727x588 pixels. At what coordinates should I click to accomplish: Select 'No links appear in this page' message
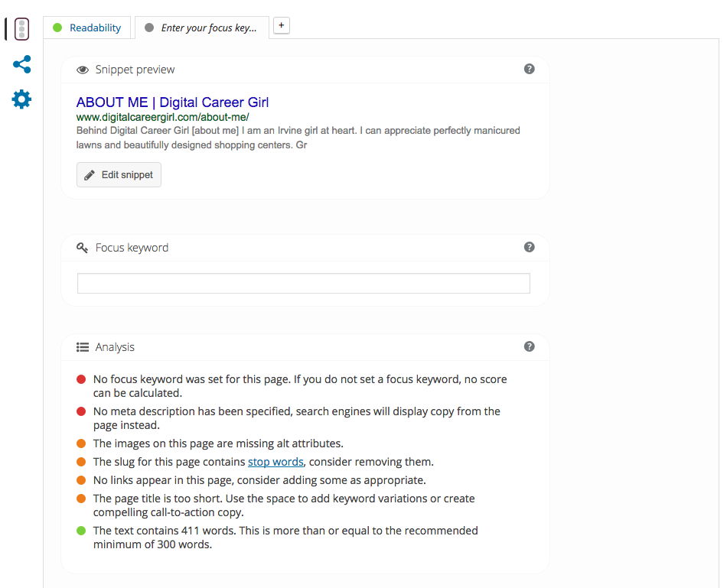(x=259, y=480)
